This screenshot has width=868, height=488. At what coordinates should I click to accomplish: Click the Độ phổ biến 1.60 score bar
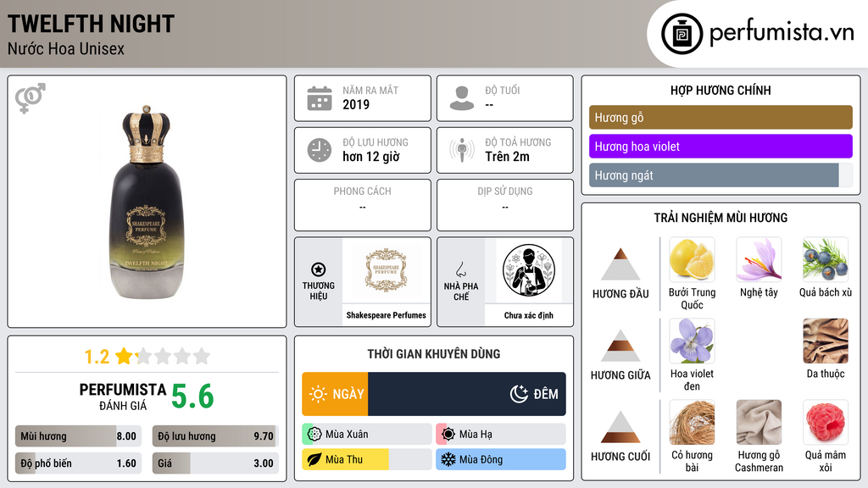[x=78, y=463]
